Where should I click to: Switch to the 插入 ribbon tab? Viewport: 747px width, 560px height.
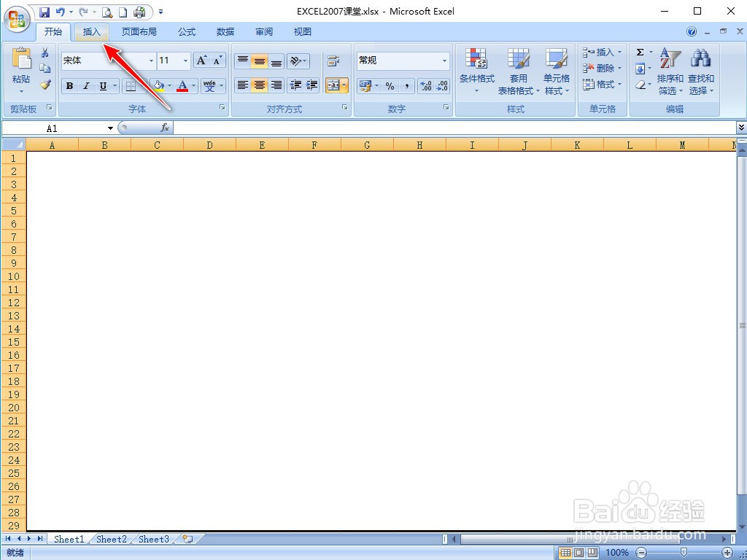[92, 31]
